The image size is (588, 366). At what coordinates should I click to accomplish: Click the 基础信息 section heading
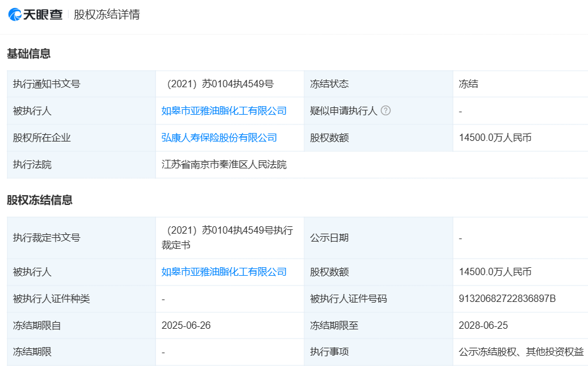pyautogui.click(x=29, y=54)
